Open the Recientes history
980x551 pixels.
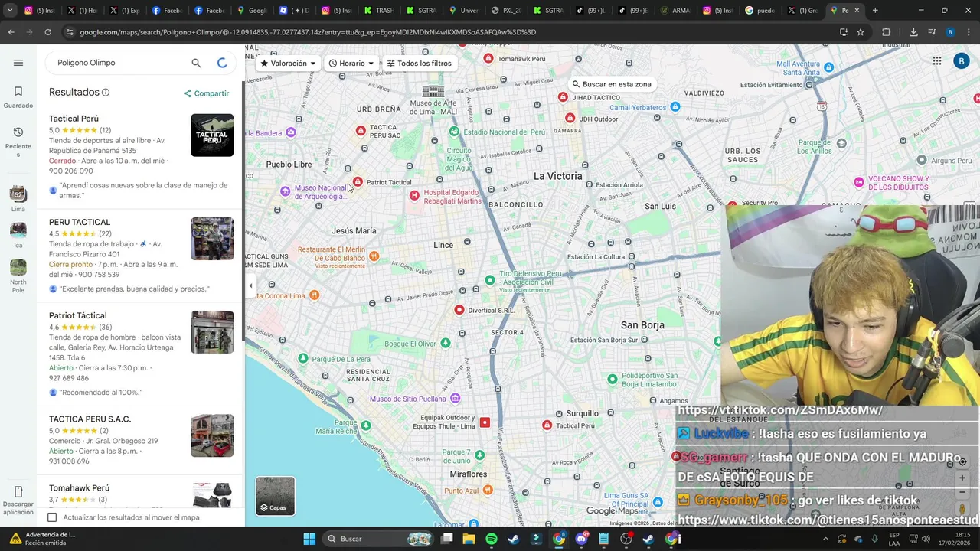tap(18, 142)
